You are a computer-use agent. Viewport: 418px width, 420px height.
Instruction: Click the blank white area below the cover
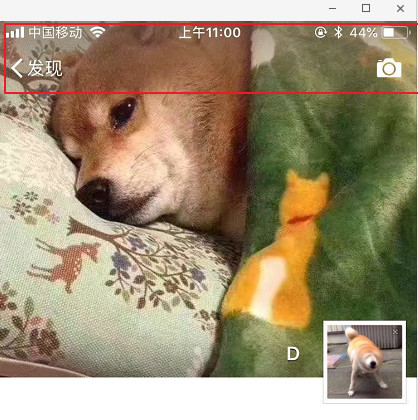(x=160, y=398)
